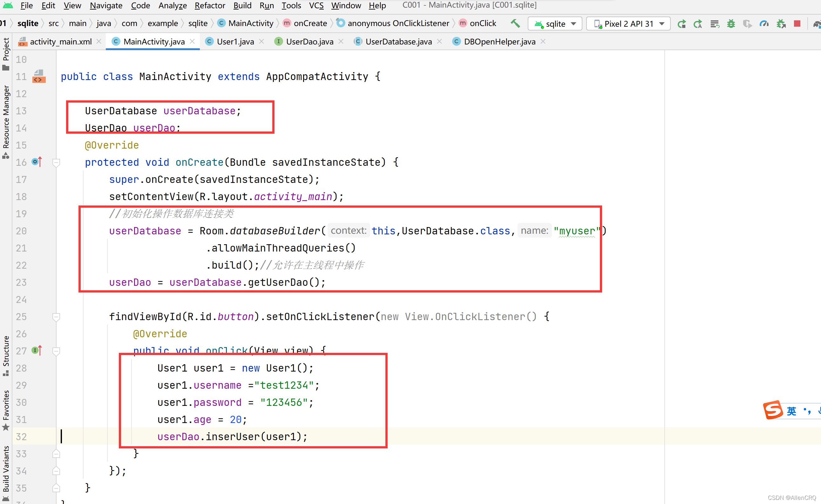Click the sqlite module breadcrumb
Screen dimensions: 821x504
click(x=28, y=23)
